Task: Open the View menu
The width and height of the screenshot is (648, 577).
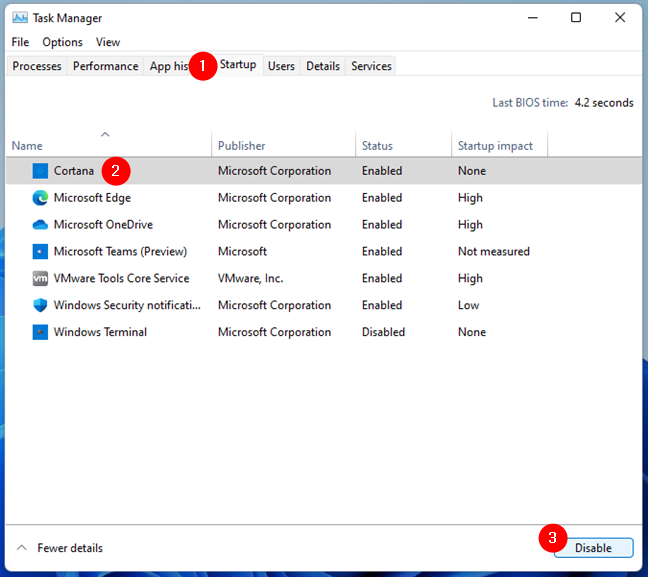Action: pos(108,42)
